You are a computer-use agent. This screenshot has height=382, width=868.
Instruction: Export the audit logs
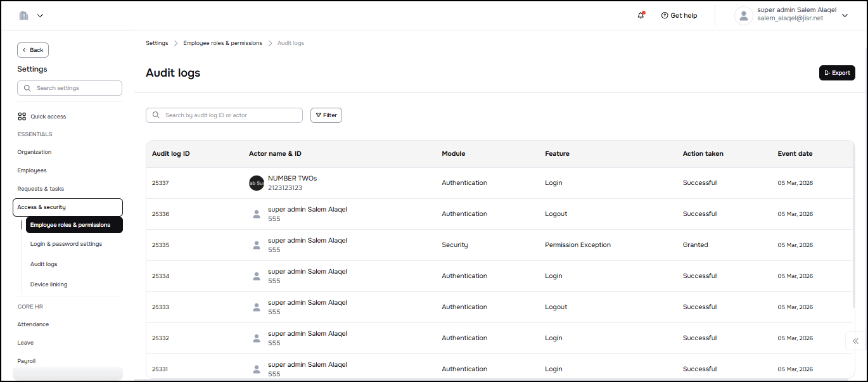click(836, 73)
